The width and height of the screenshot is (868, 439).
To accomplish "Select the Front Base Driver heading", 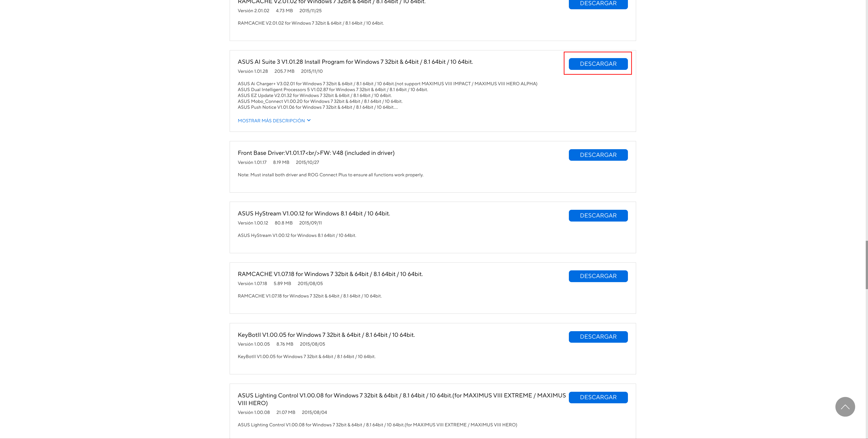I will pyautogui.click(x=316, y=153).
